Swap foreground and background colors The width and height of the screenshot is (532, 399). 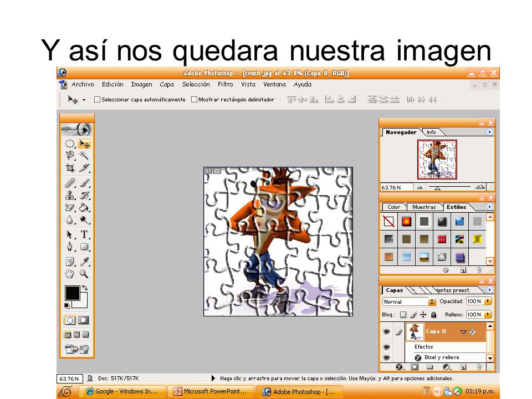click(85, 288)
